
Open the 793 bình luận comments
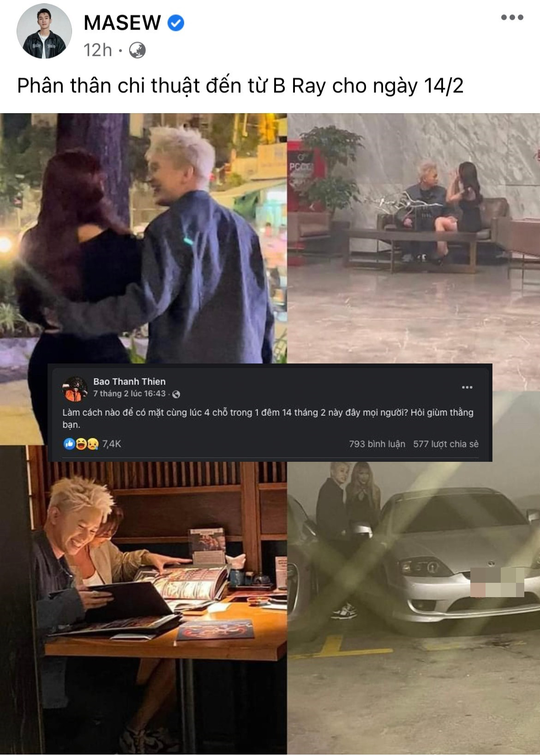click(x=377, y=444)
